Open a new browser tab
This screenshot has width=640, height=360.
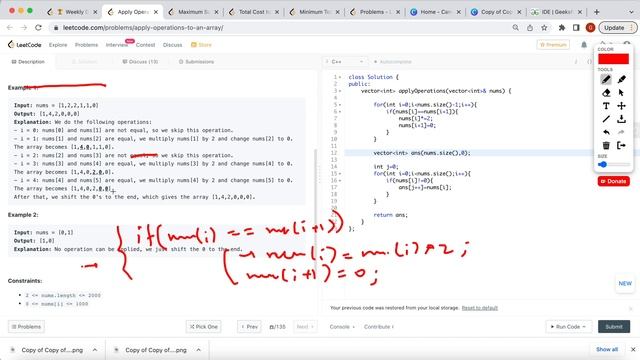pyautogui.click(x=597, y=12)
